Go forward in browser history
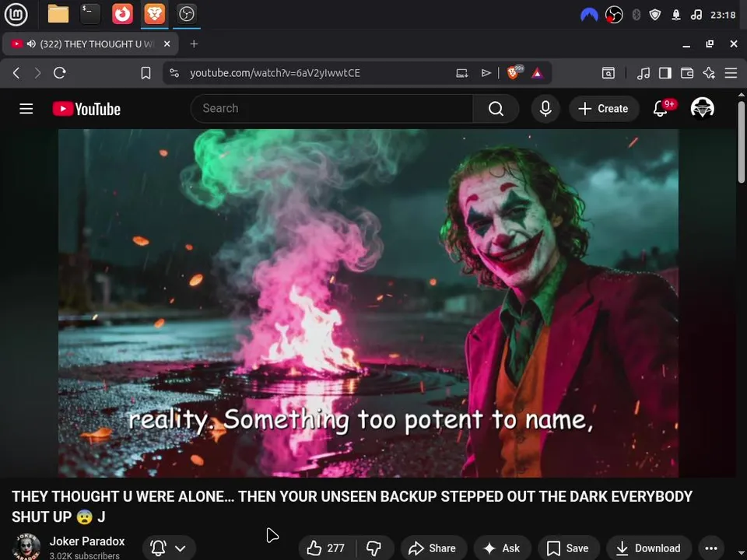The height and width of the screenshot is (560, 747). coord(37,73)
